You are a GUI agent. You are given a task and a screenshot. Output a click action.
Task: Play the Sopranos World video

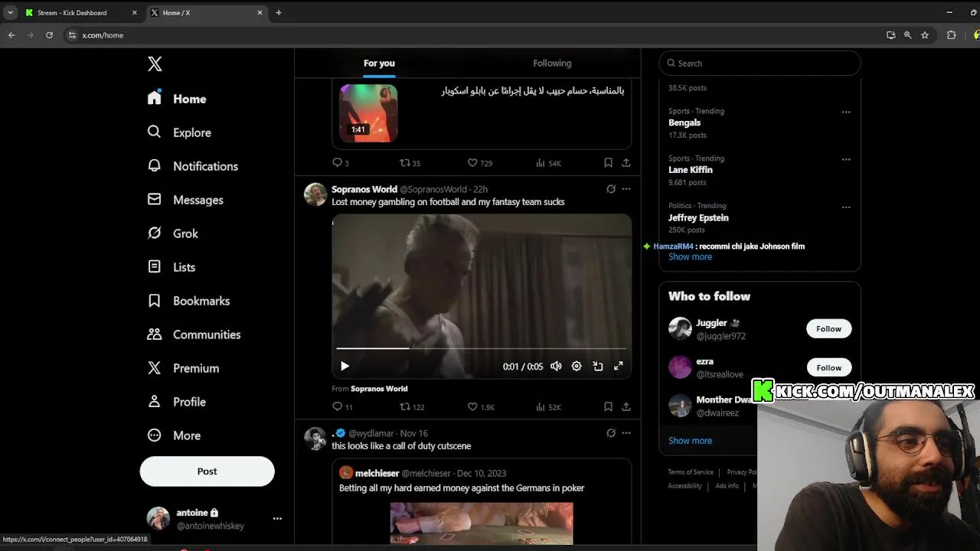[x=345, y=367]
